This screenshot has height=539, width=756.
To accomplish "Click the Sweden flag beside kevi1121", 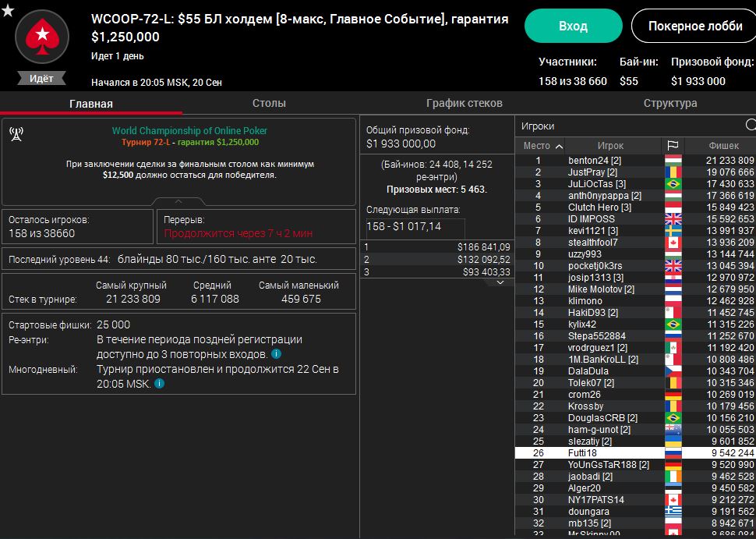I will [673, 231].
